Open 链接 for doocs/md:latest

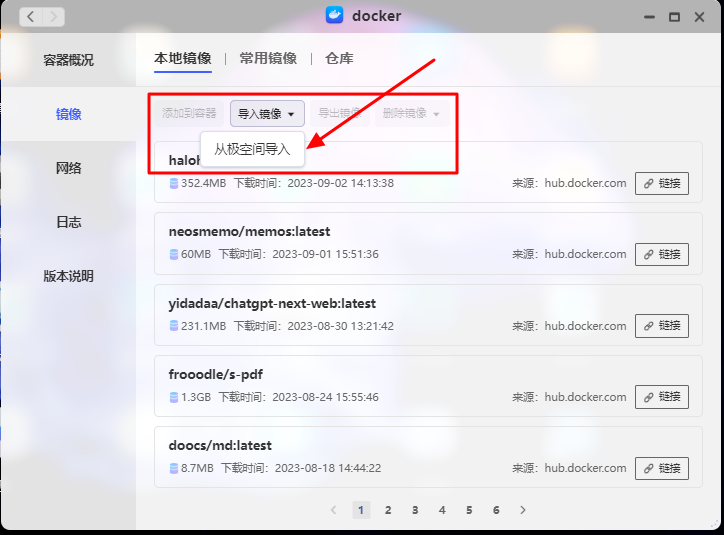pos(662,468)
